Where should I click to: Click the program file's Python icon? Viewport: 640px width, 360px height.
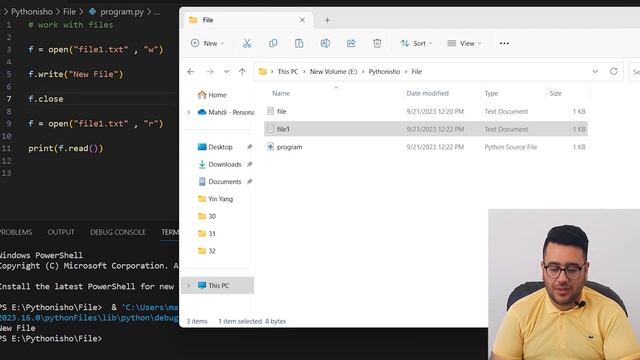(270, 147)
